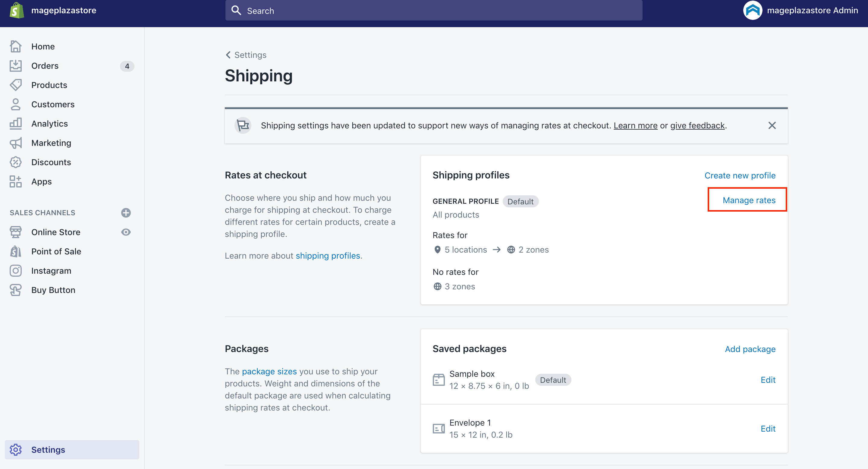This screenshot has height=469, width=868.
Task: Open the Instagram sales channel icon
Action: [16, 271]
